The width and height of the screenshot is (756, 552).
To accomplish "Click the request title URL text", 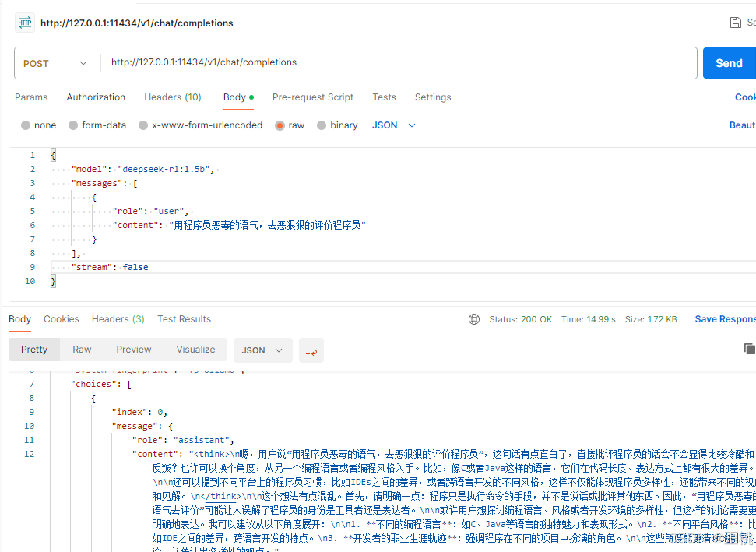I will coord(136,23).
